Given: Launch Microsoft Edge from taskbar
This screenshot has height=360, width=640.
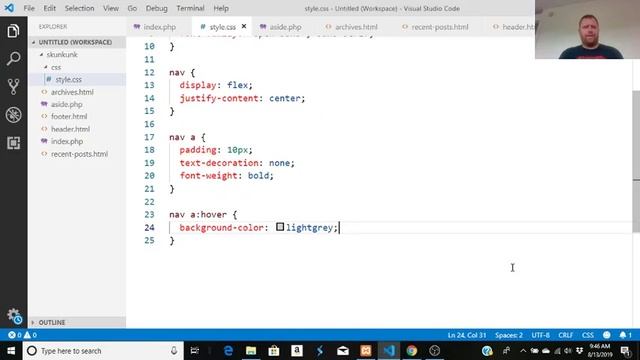Looking at the screenshot, I should pos(228,351).
